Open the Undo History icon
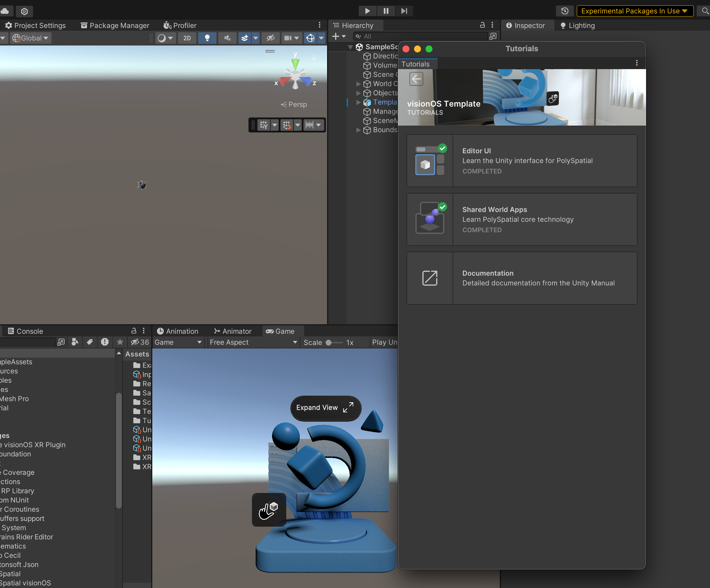Image resolution: width=710 pixels, height=588 pixels. tap(564, 11)
